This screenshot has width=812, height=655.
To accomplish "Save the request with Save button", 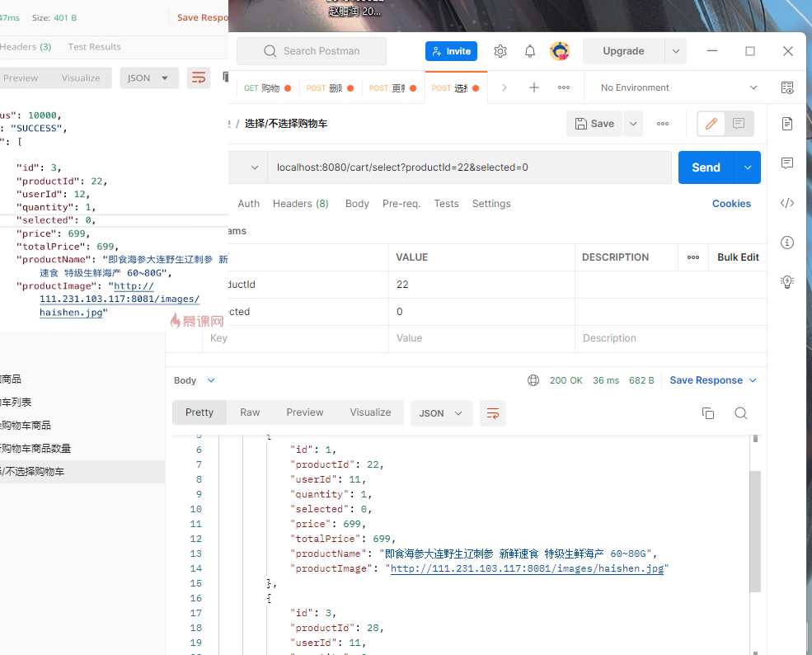I will pyautogui.click(x=594, y=124).
